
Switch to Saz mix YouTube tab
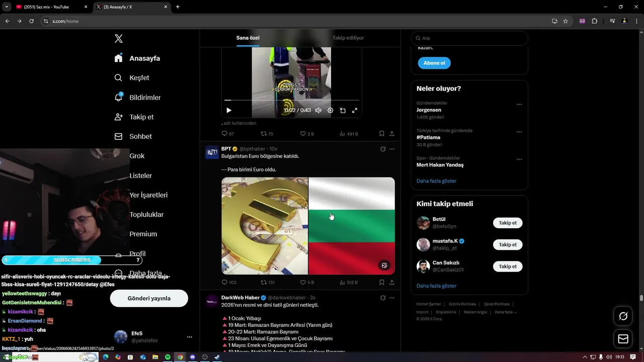[50, 7]
